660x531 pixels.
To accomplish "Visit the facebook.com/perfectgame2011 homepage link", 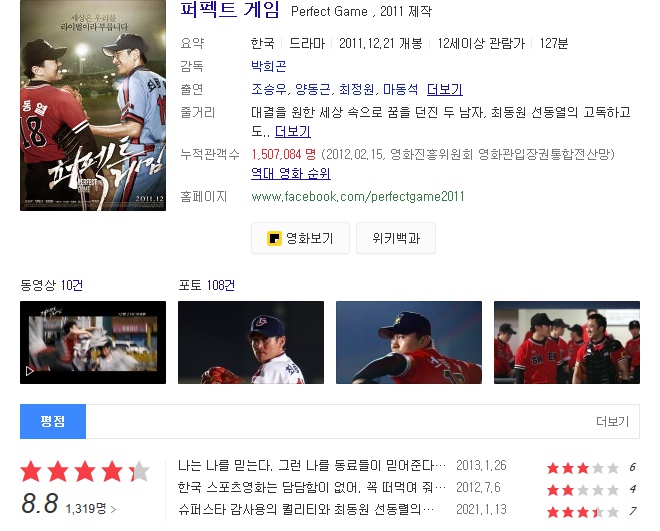I will coord(357,196).
